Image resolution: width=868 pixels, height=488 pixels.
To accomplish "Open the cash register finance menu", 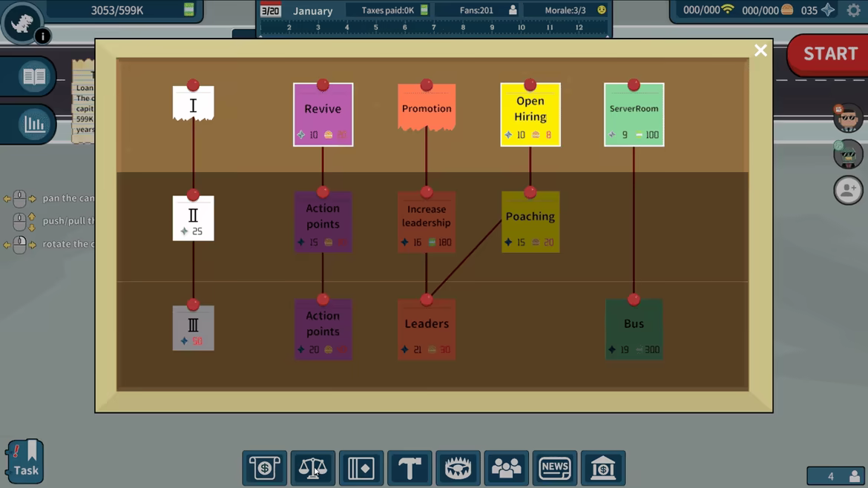I will (265, 468).
